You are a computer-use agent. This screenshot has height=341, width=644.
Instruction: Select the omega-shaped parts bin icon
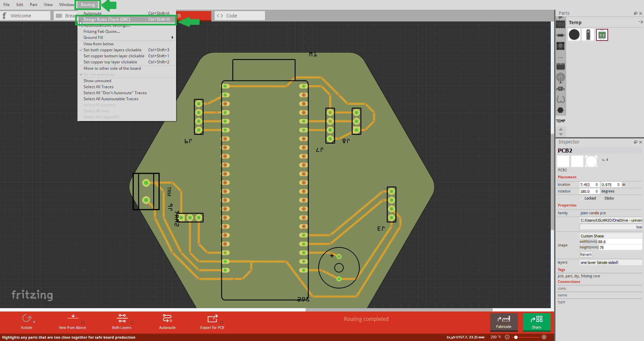[560, 99]
